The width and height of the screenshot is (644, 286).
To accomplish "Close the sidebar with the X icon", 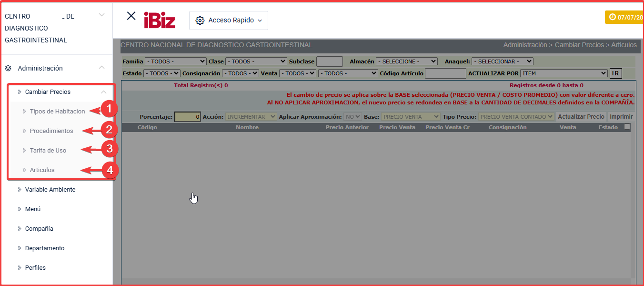I will click(131, 16).
